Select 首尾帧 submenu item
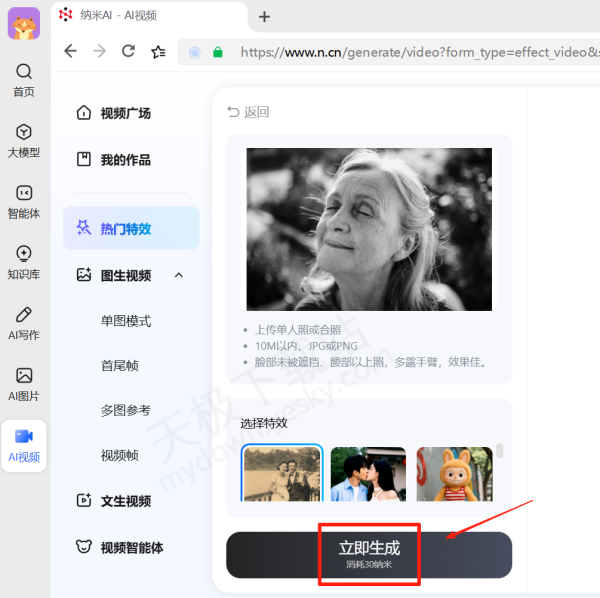 click(119, 365)
